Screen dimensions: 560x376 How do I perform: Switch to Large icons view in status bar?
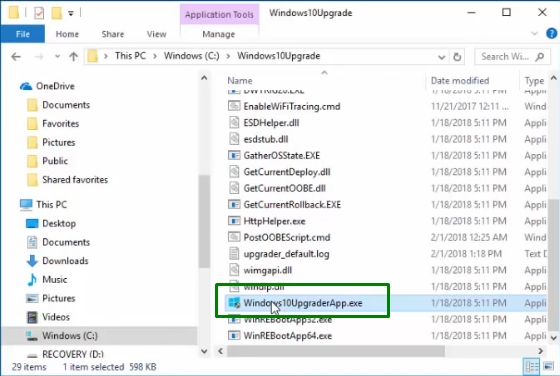tap(548, 366)
